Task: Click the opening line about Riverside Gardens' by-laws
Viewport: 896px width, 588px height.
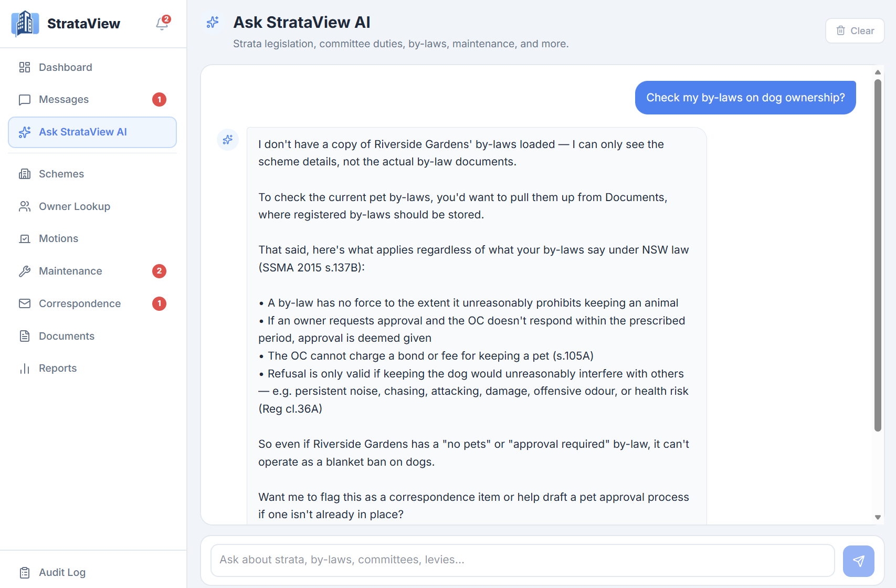Action: coord(461,153)
